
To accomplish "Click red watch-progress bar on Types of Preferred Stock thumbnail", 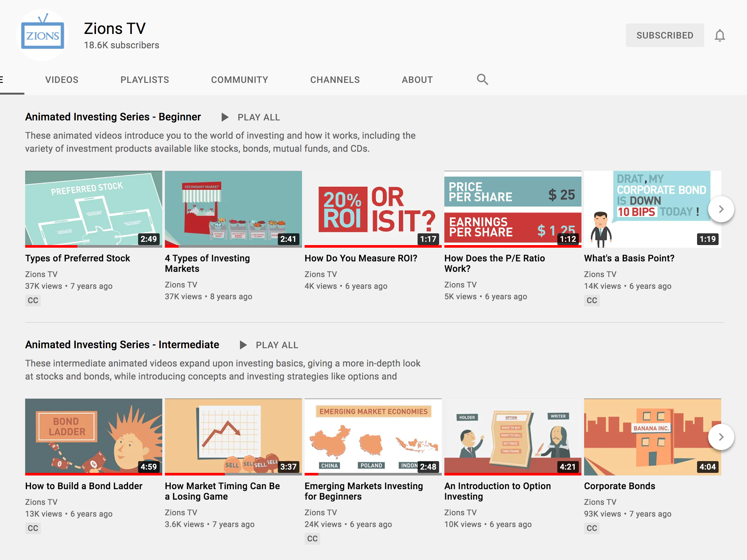I will coord(51,246).
